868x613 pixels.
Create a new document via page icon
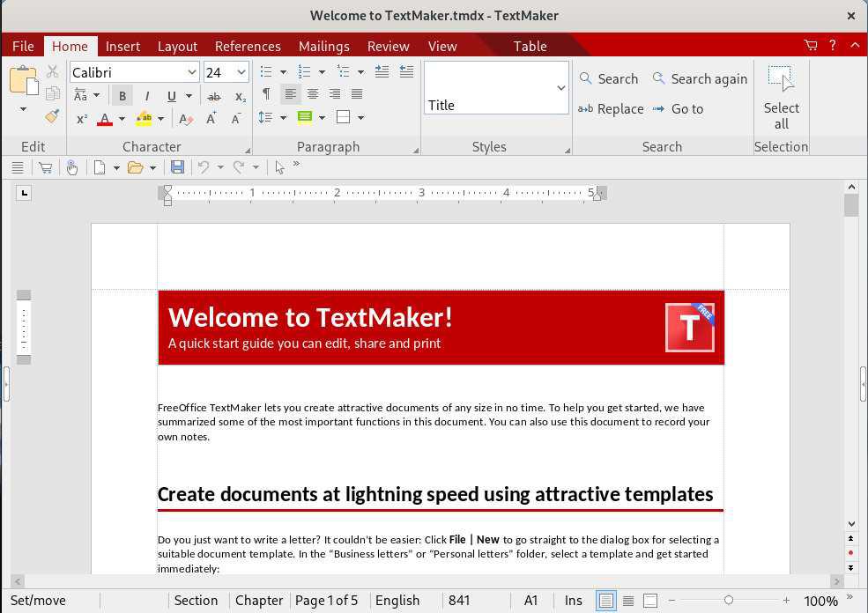pyautogui.click(x=100, y=167)
